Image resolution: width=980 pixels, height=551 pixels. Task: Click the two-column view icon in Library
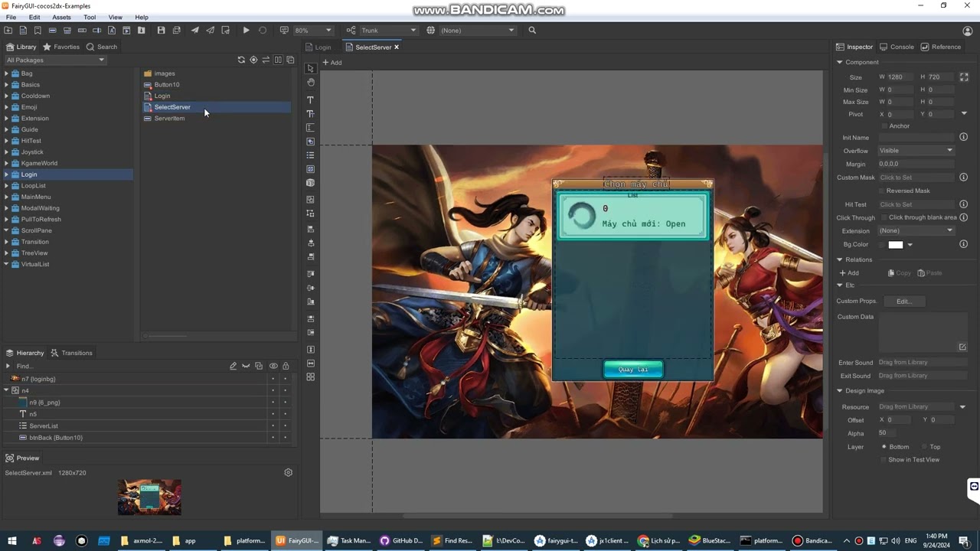coord(278,60)
